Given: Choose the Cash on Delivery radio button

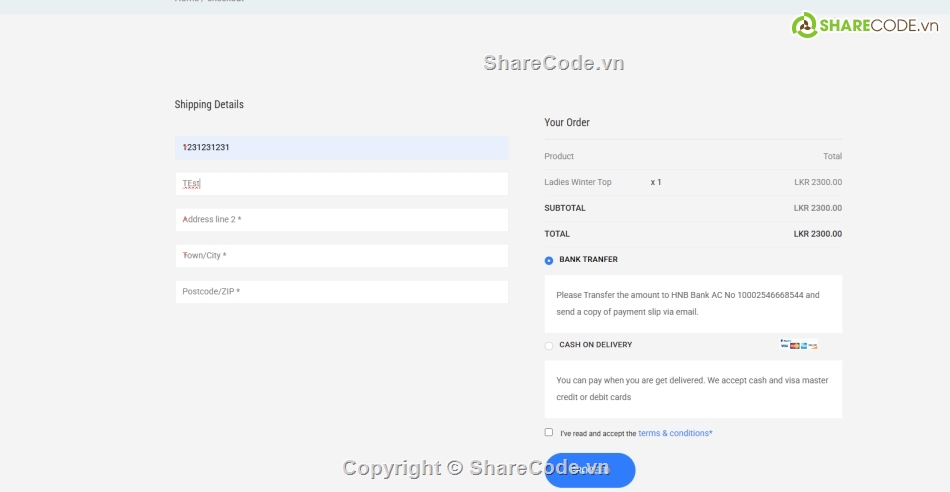Looking at the screenshot, I should (549, 346).
